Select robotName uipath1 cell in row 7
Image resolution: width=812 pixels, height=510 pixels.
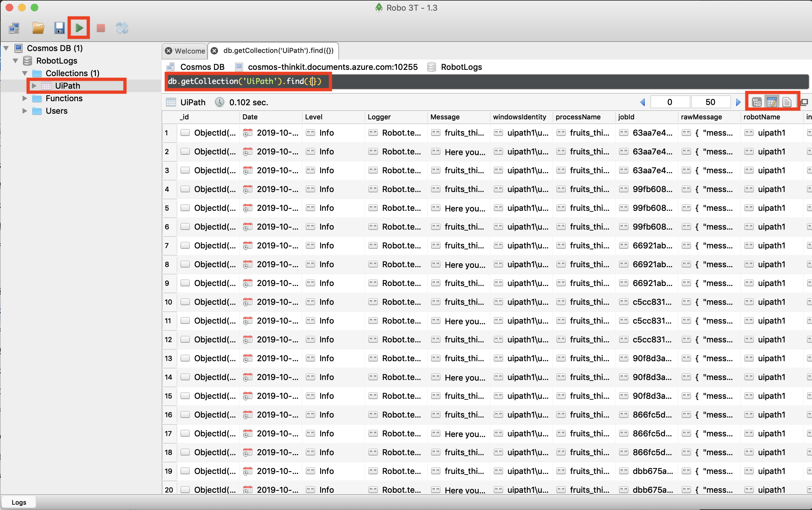pos(772,246)
